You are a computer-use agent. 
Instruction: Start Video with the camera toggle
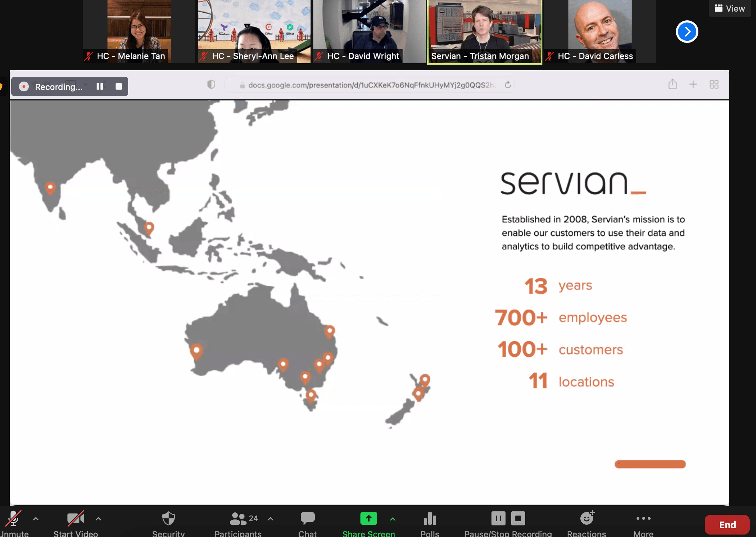point(76,519)
